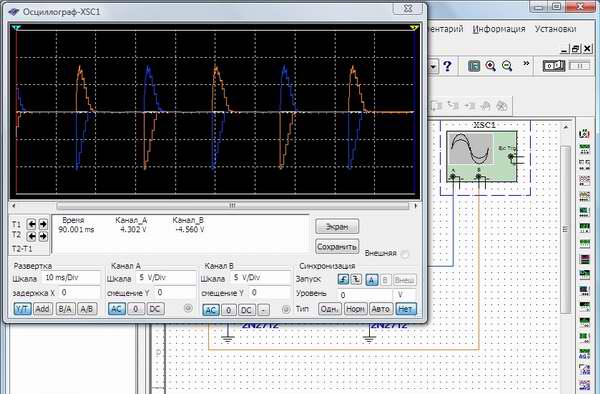Toggle A/B display mode
The width and height of the screenshot is (600, 394).
tap(87, 309)
